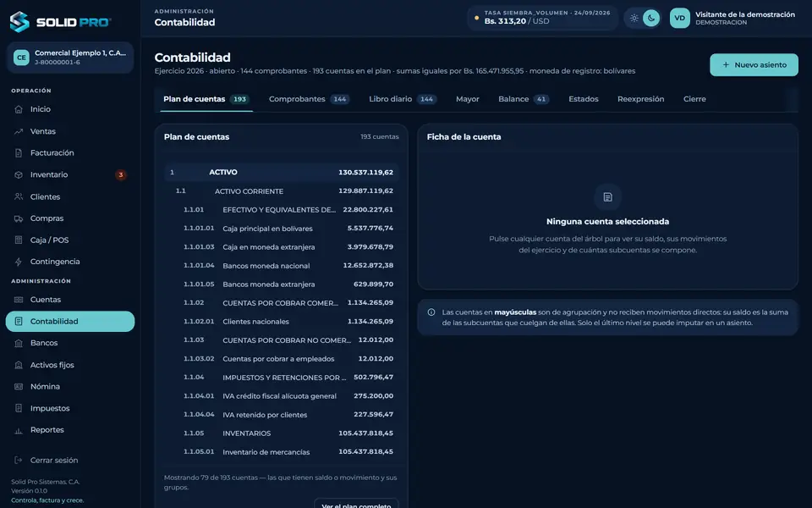Image resolution: width=812 pixels, height=508 pixels.
Task: Select Bancos moneda nacional account
Action: (281, 265)
